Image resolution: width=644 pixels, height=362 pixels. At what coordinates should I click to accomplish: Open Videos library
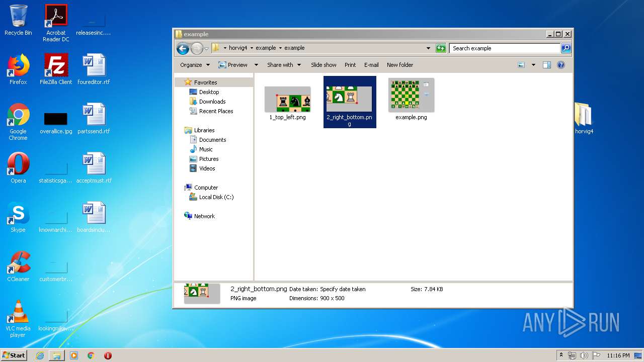[x=207, y=168]
